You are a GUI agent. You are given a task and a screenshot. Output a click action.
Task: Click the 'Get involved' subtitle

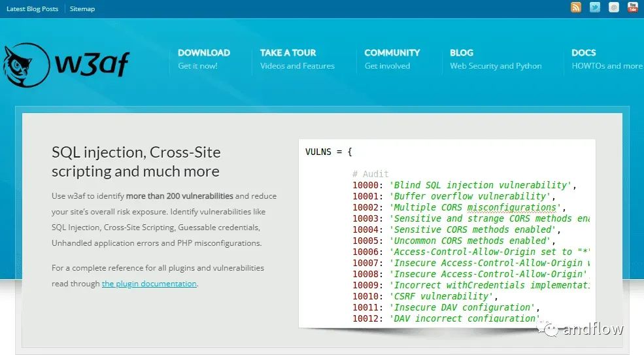[x=387, y=66]
